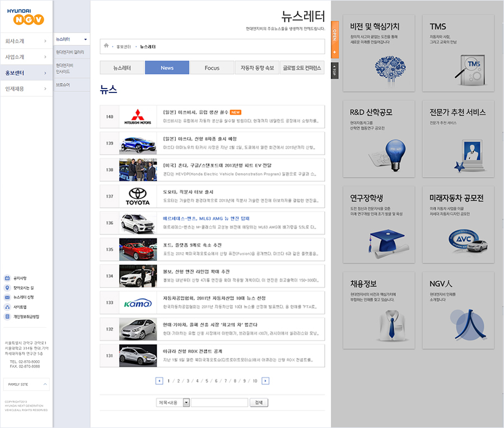The height and width of the screenshot is (428, 504).
Task: Click the 검색 search button
Action: tap(259, 403)
